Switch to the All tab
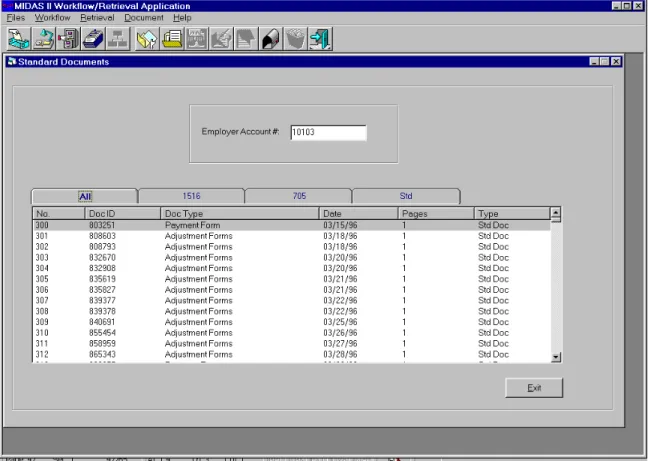The width and height of the screenshot is (648, 461). (85, 196)
